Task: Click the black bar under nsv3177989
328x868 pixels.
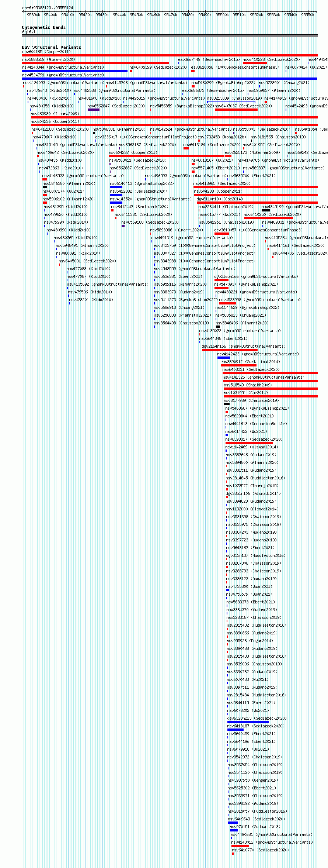Action: click(227, 404)
